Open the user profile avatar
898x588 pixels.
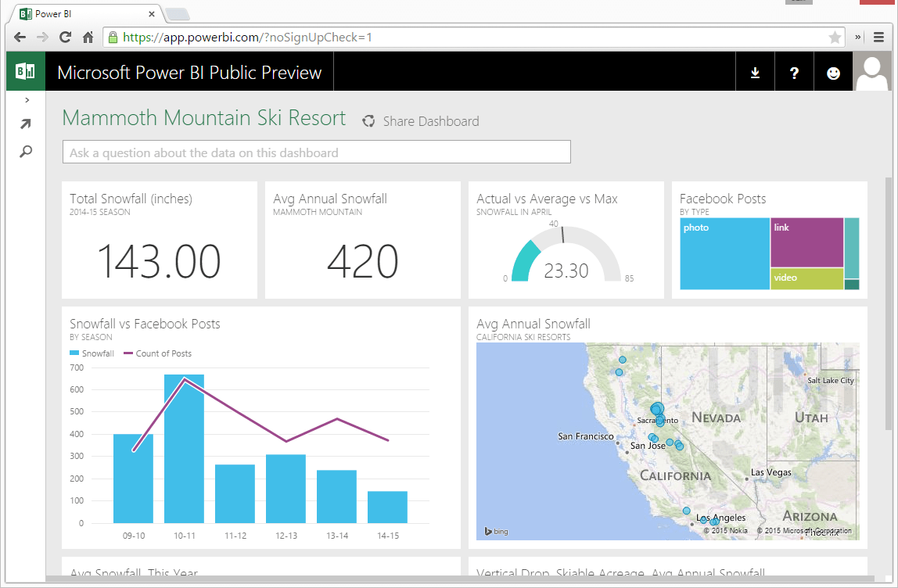pos(871,73)
